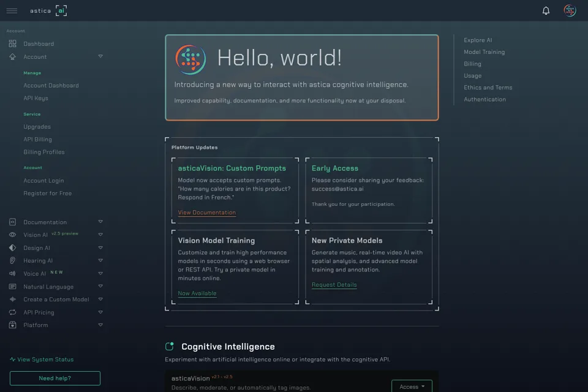Click the Hello, world! headline
Image resolution: width=588 pixels, height=392 pixels.
(x=279, y=58)
